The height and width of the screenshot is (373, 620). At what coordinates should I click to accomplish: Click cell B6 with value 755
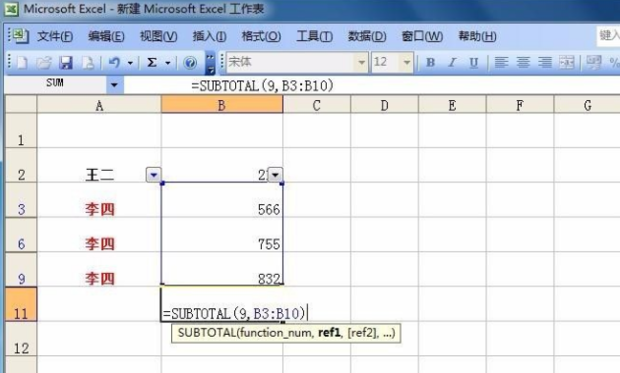click(222, 235)
